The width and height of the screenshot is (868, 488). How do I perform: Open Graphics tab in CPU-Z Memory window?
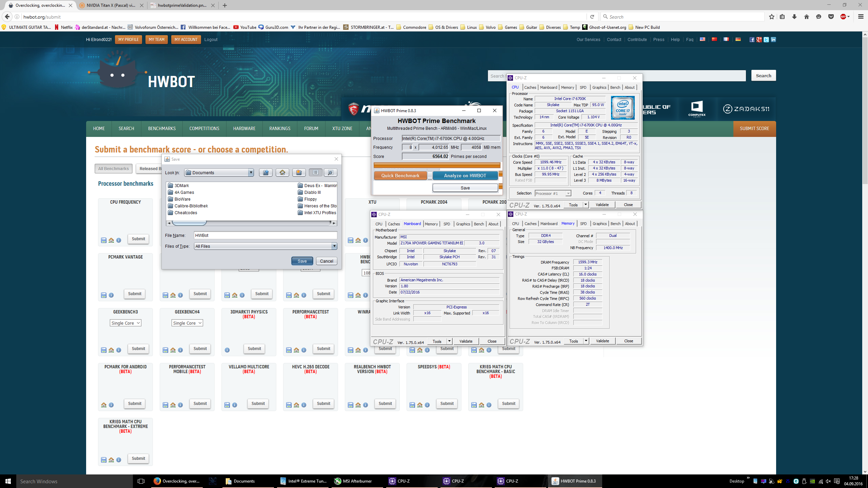point(599,224)
